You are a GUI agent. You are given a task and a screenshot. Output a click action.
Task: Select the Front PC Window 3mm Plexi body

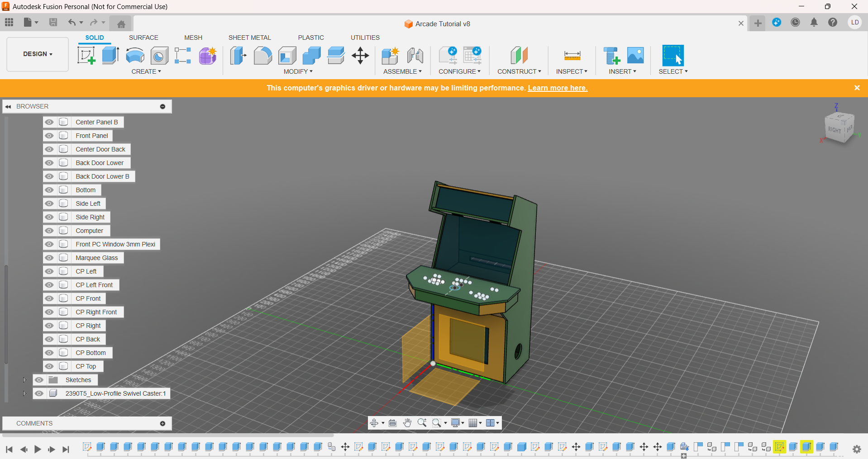coord(115,244)
